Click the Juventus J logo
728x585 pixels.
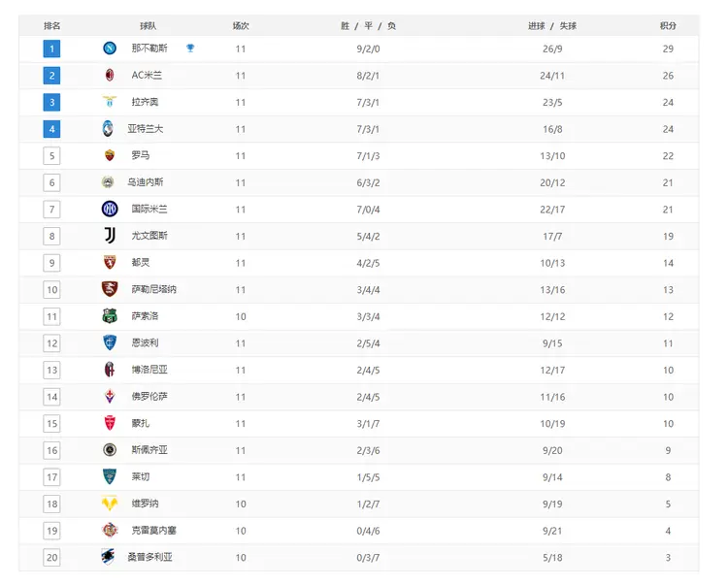point(110,236)
